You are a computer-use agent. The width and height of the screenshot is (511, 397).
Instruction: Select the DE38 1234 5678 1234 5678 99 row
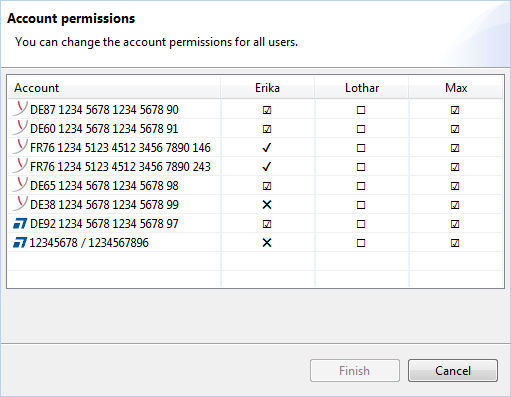pos(255,205)
